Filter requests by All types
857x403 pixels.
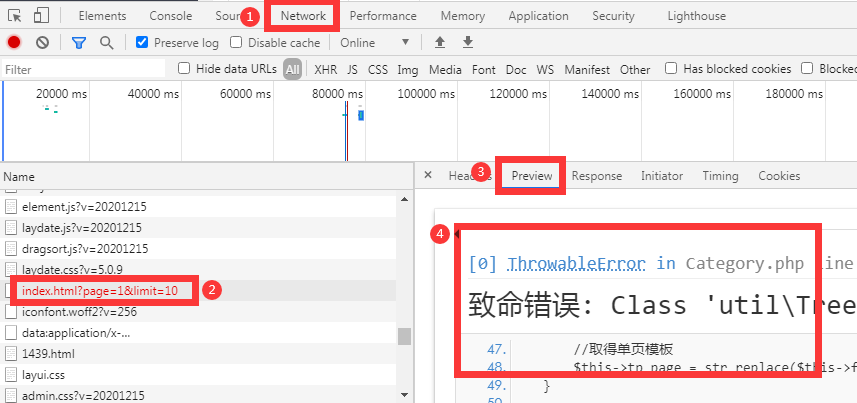click(292, 69)
